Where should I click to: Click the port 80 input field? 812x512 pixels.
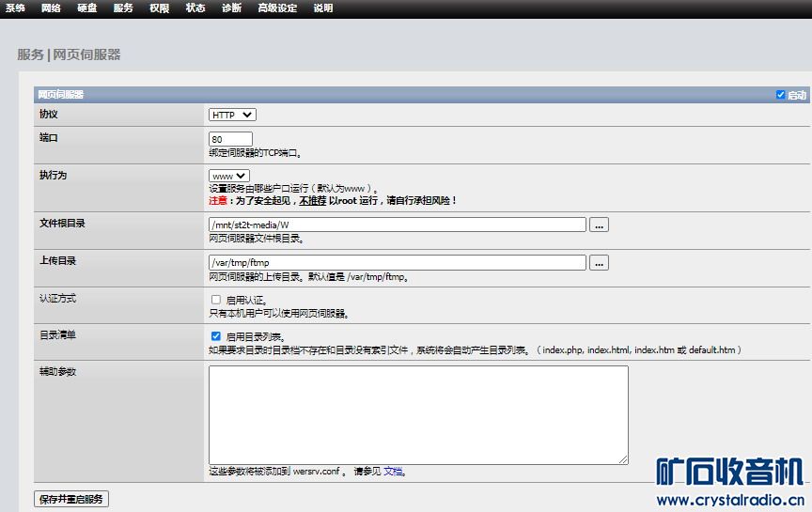[x=230, y=139]
